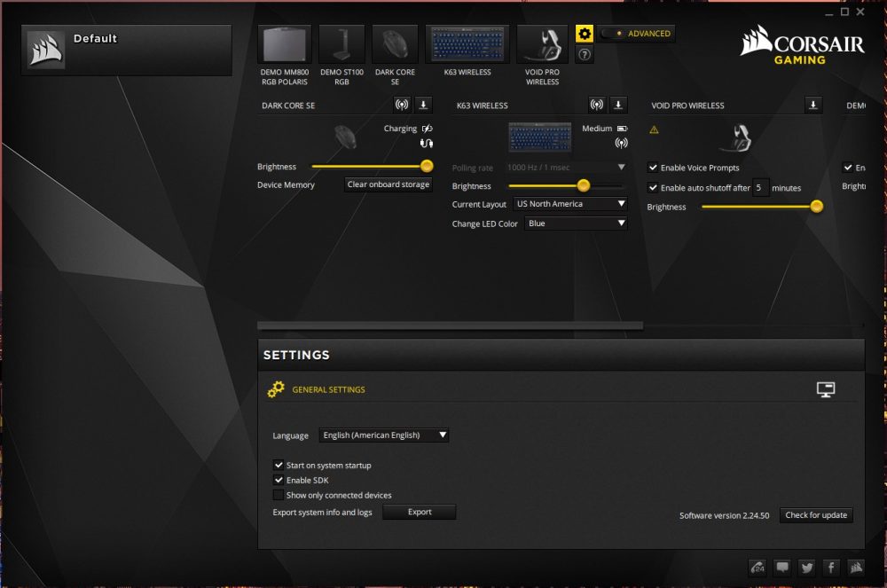Click the Default profile name
The image size is (887, 588).
pyautogui.click(x=95, y=38)
